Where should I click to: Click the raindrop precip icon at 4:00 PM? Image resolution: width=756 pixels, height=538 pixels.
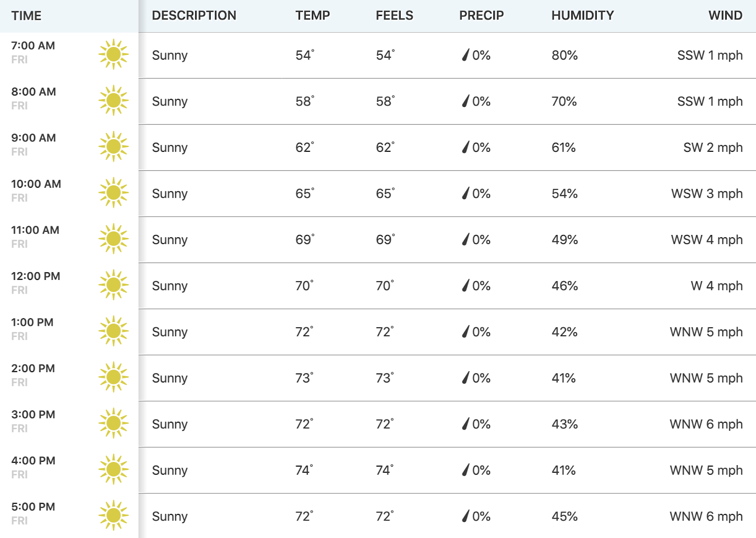466,469
